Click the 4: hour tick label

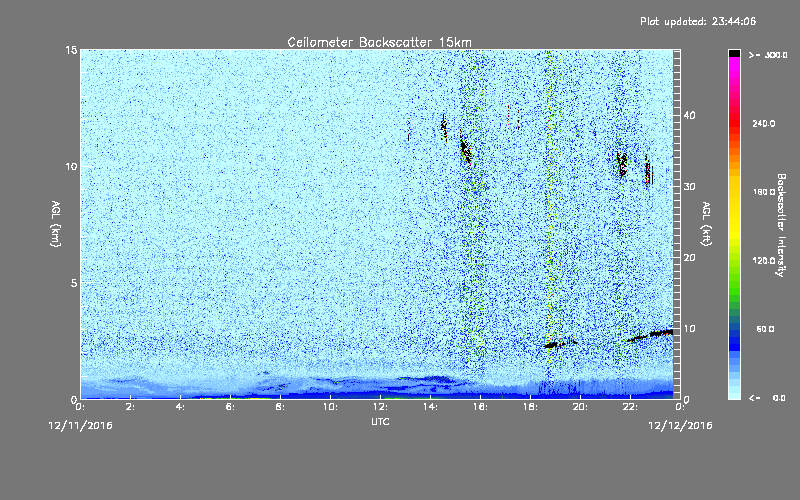click(x=180, y=407)
